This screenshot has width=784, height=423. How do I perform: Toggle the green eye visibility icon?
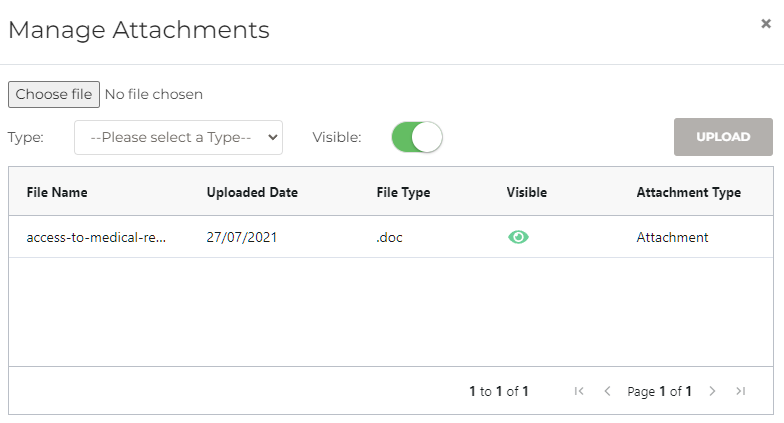pyautogui.click(x=518, y=237)
